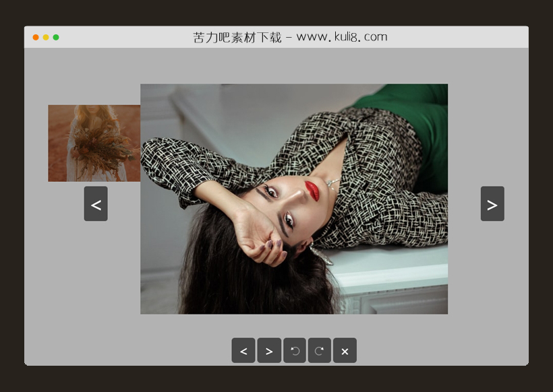Image resolution: width=553 pixels, height=392 pixels.
Task: Rotate the image counterclockwise
Action: click(x=295, y=351)
